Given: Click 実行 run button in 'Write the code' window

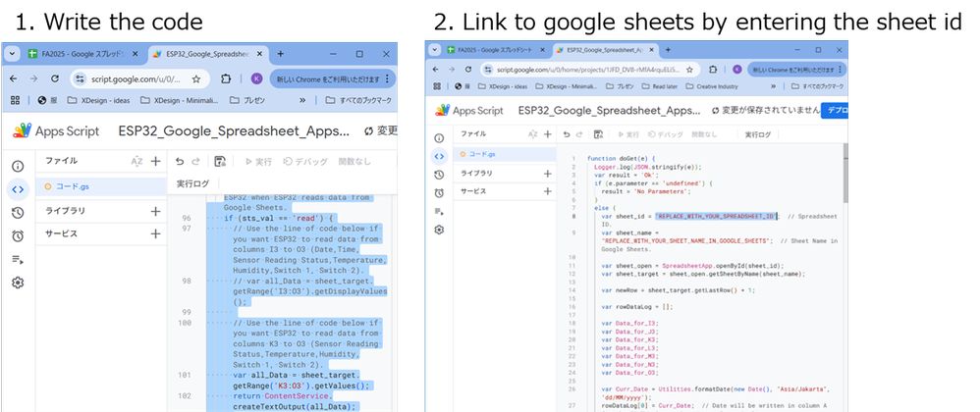Looking at the screenshot, I should [258, 161].
